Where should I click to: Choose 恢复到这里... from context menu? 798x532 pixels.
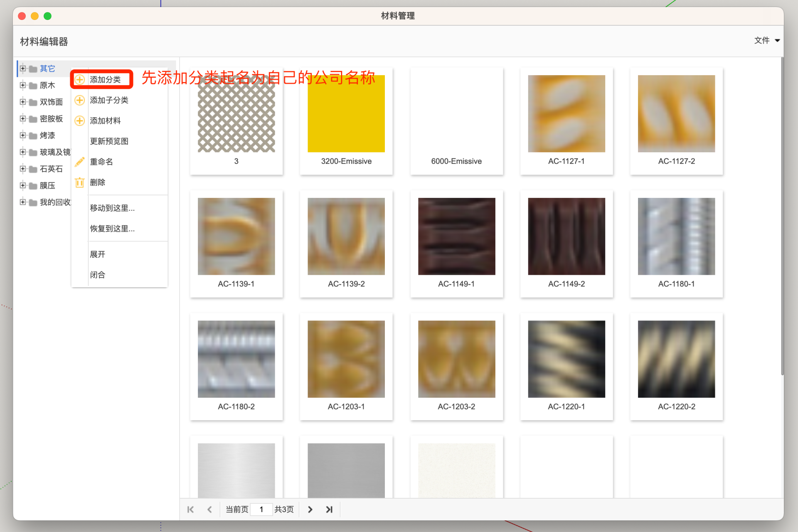coord(120,229)
